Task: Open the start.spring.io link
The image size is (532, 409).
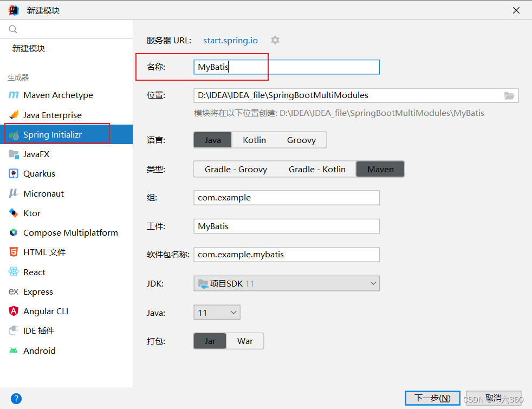Action: [230, 40]
